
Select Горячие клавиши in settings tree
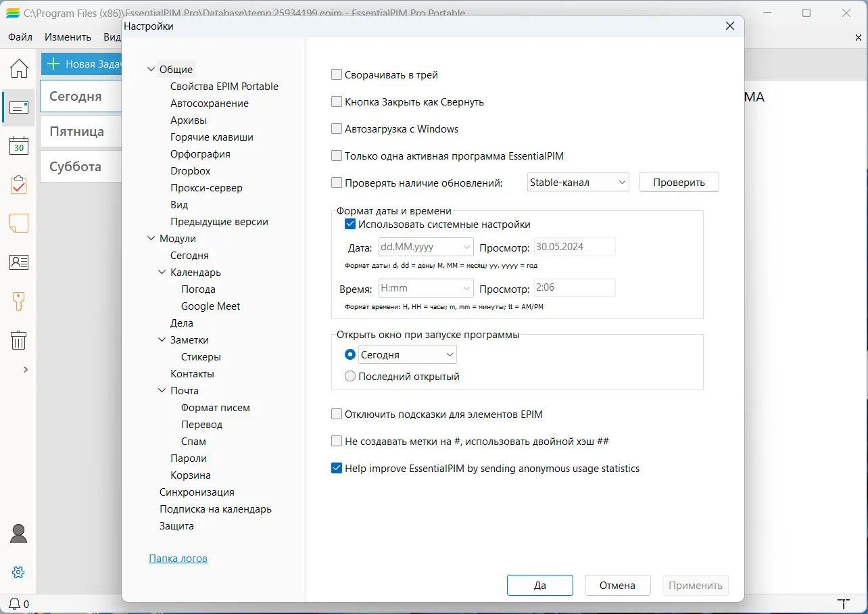[x=212, y=137]
